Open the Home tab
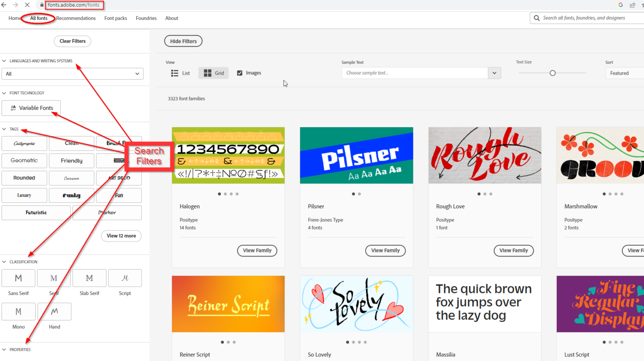644x361 pixels. click(15, 18)
